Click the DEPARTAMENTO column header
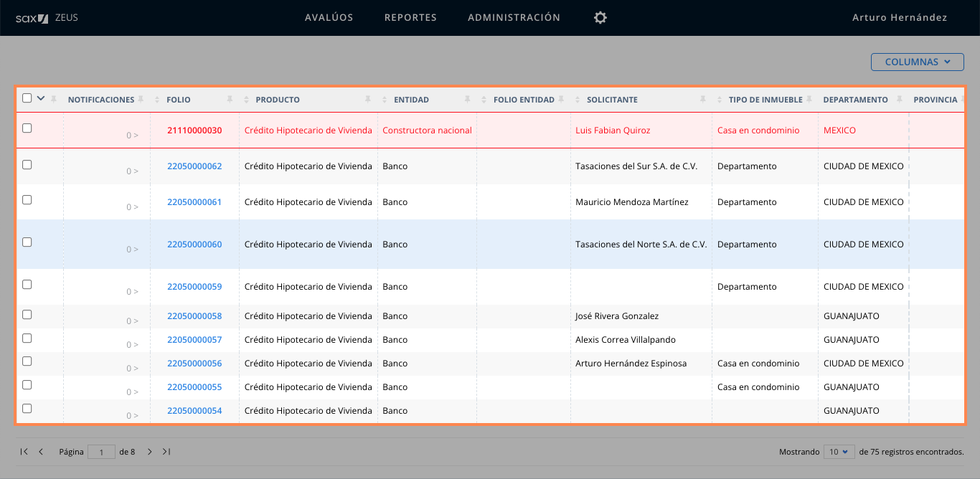 [855, 100]
